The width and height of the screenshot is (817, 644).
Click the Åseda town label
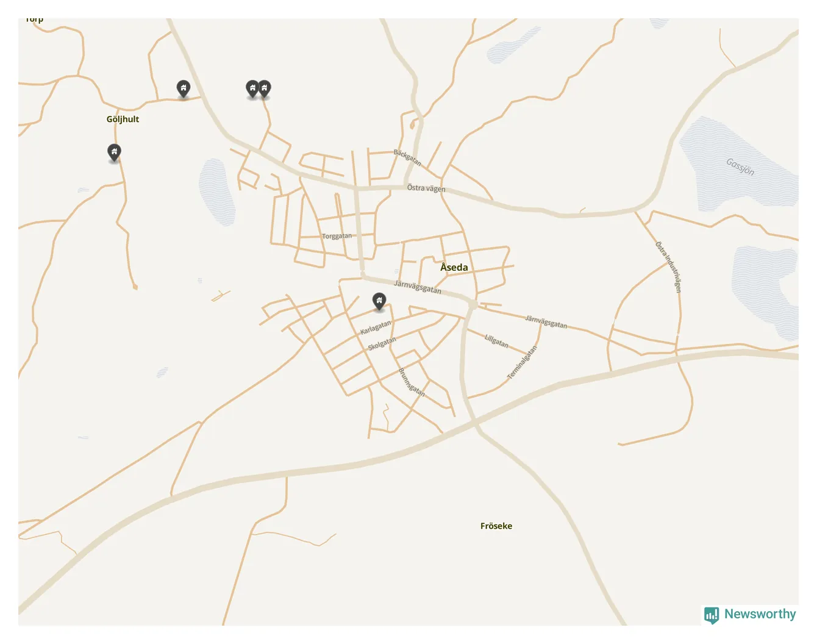454,267
